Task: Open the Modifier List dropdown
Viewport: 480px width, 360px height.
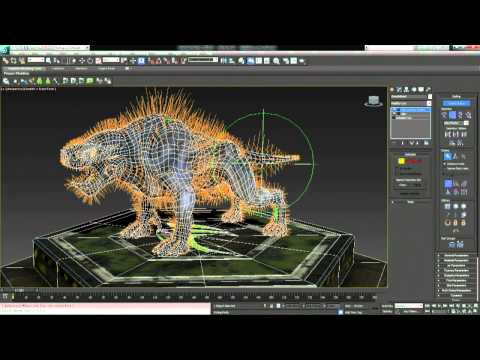Action: [411, 103]
